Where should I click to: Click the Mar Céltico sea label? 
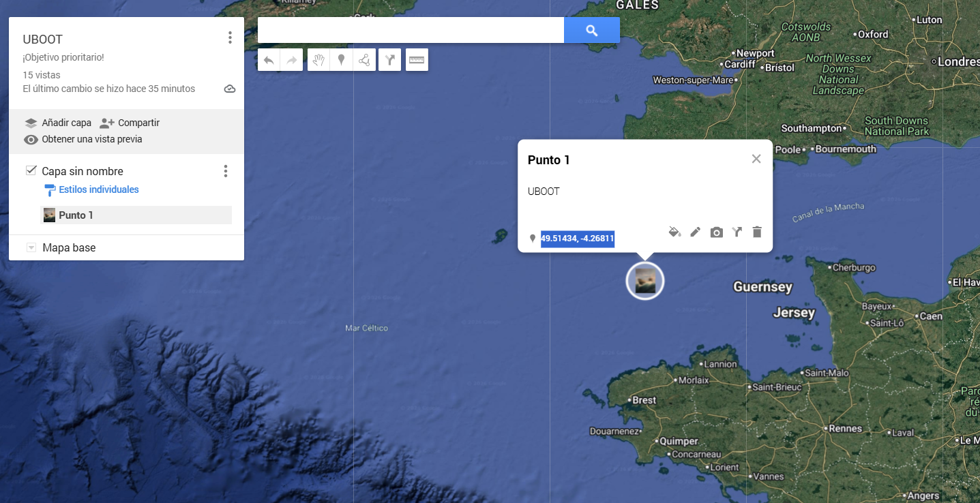point(366,328)
